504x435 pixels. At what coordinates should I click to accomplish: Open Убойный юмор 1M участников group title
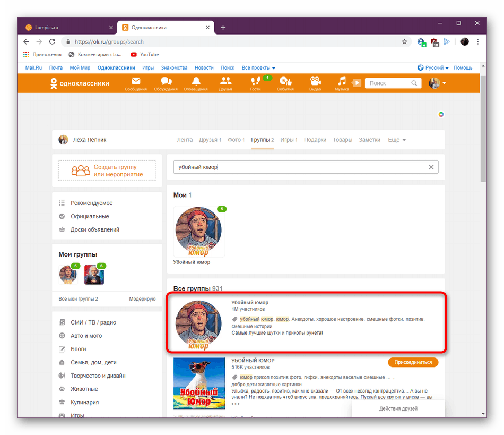tap(250, 302)
